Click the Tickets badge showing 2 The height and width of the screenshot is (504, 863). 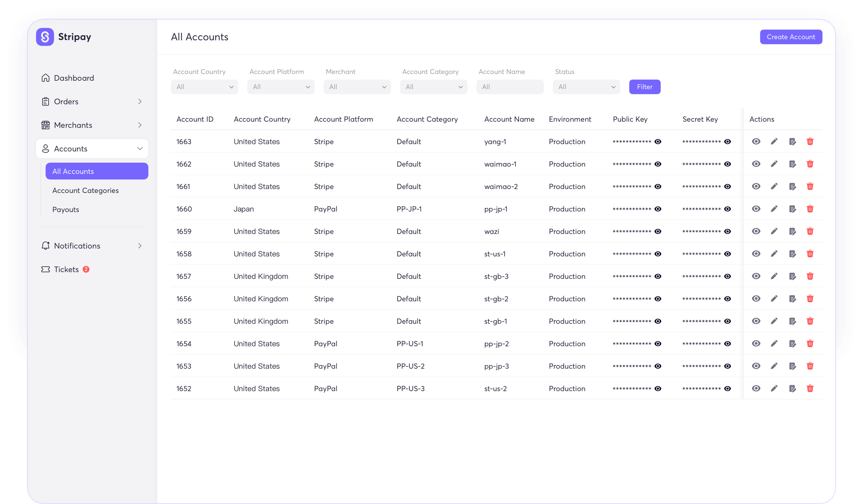click(86, 269)
